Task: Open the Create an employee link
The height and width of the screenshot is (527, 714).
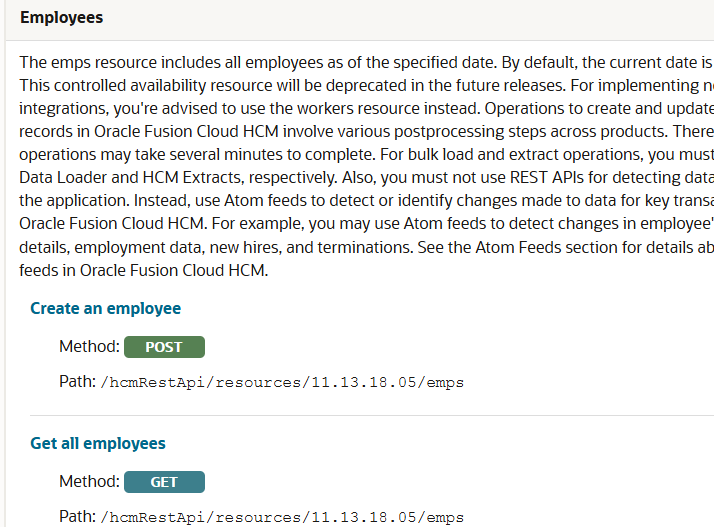Action: [x=105, y=308]
